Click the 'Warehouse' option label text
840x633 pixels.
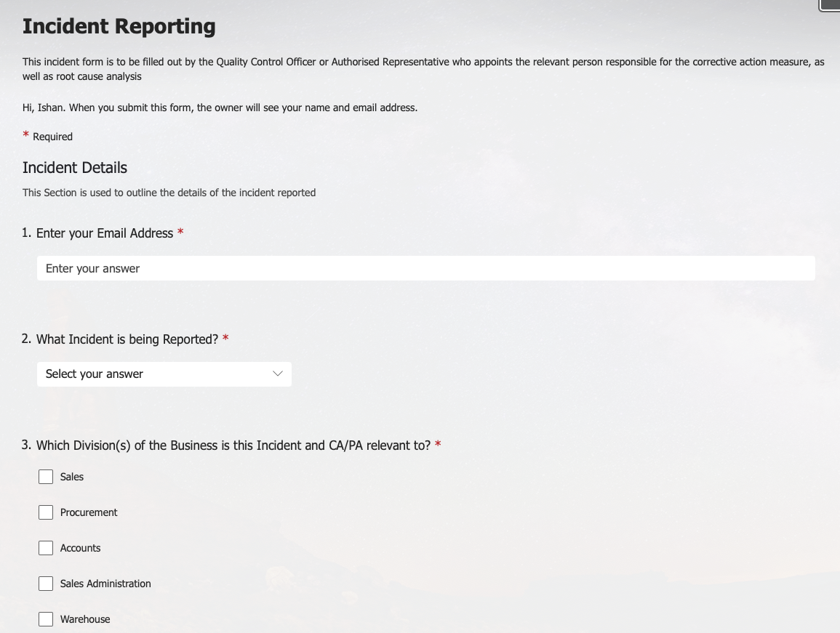85,619
